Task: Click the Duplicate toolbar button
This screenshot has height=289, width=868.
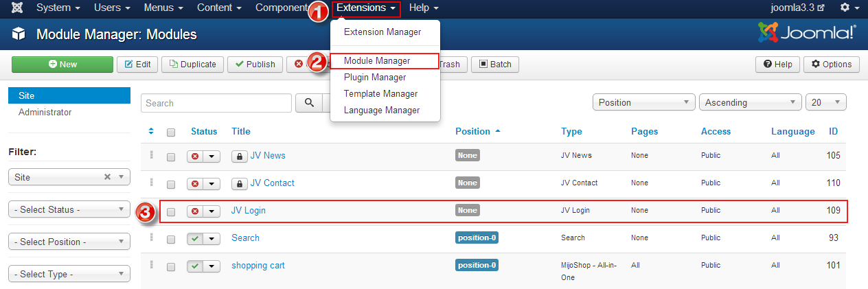Action: (x=192, y=65)
